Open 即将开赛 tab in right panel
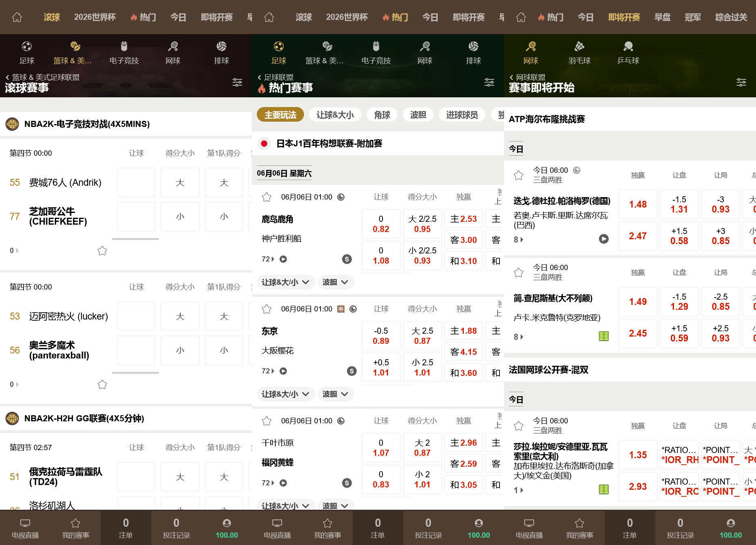The width and height of the screenshot is (756, 545). pyautogui.click(x=624, y=17)
